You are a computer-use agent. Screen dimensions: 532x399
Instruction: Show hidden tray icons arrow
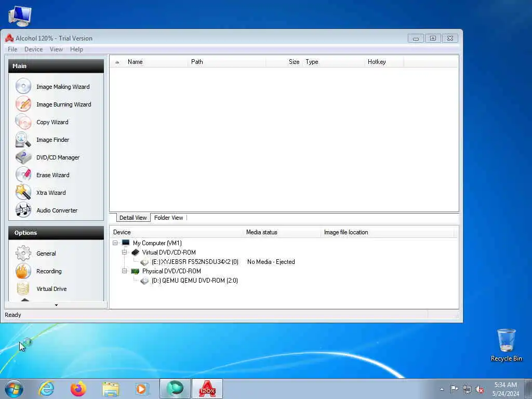point(442,389)
